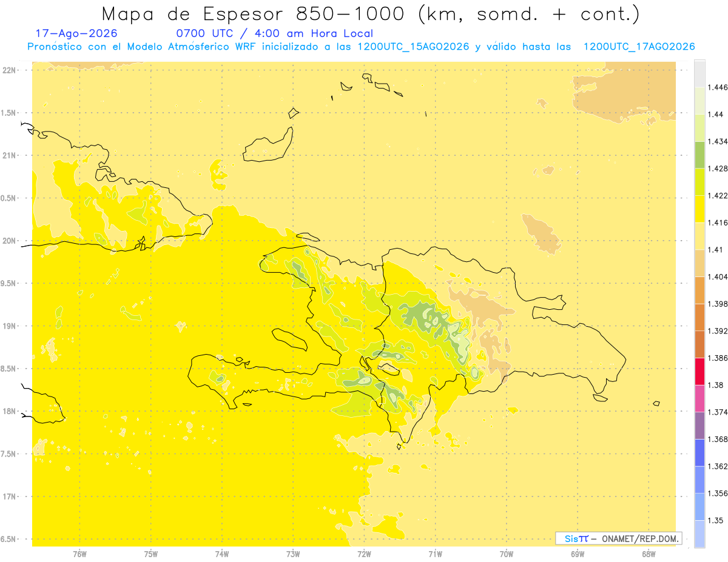Click the '0.5N' latitude label
Image resolution: width=728 pixels, height=562 pixels.
(x=9, y=198)
